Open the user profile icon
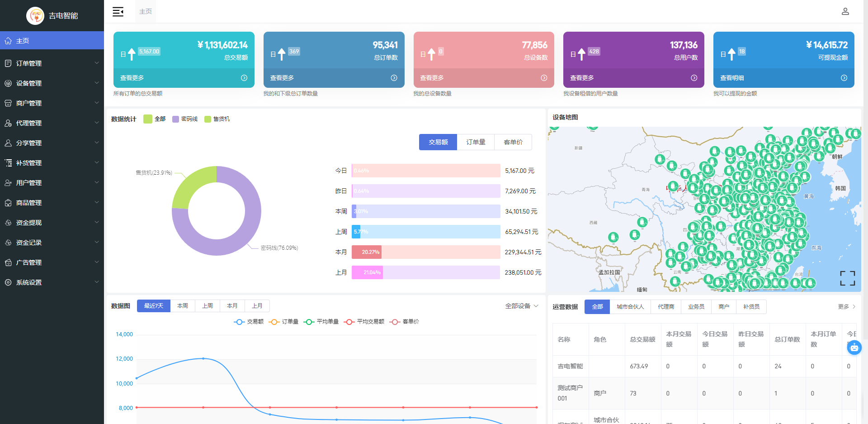868x424 pixels. click(845, 11)
